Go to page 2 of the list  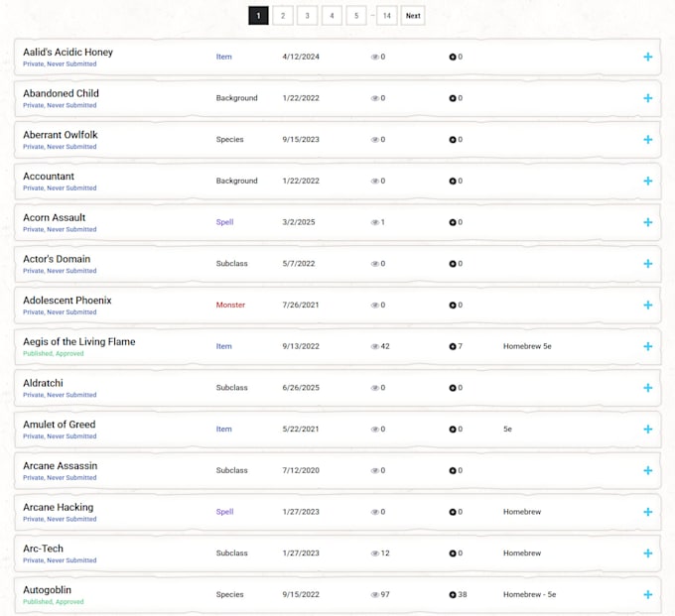click(283, 16)
